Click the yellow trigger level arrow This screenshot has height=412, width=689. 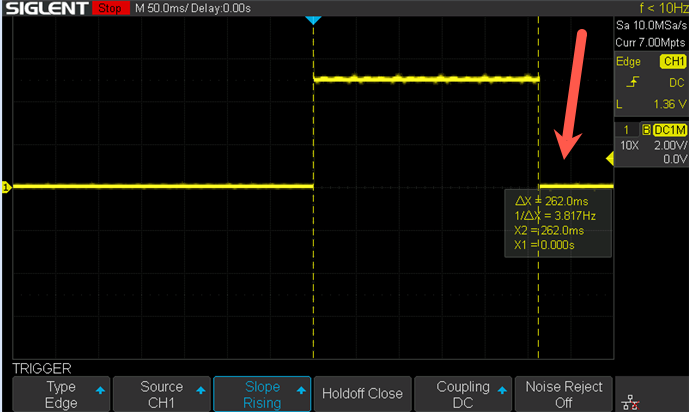point(610,159)
